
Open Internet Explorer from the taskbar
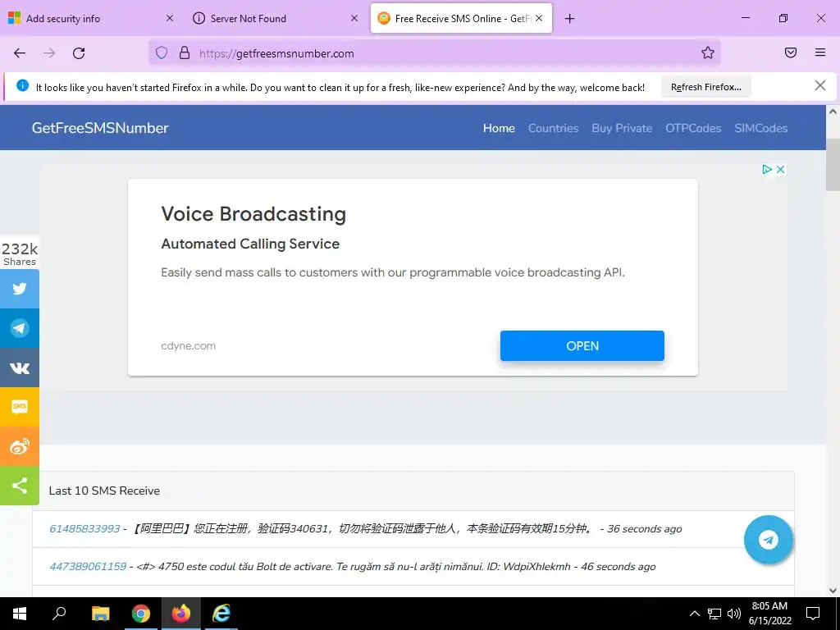[x=221, y=614]
